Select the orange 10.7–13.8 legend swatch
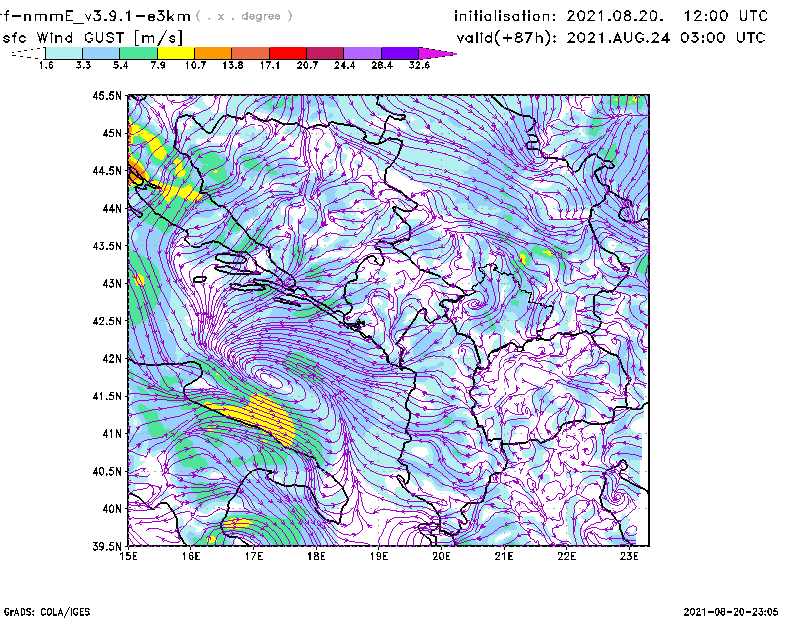 point(213,53)
